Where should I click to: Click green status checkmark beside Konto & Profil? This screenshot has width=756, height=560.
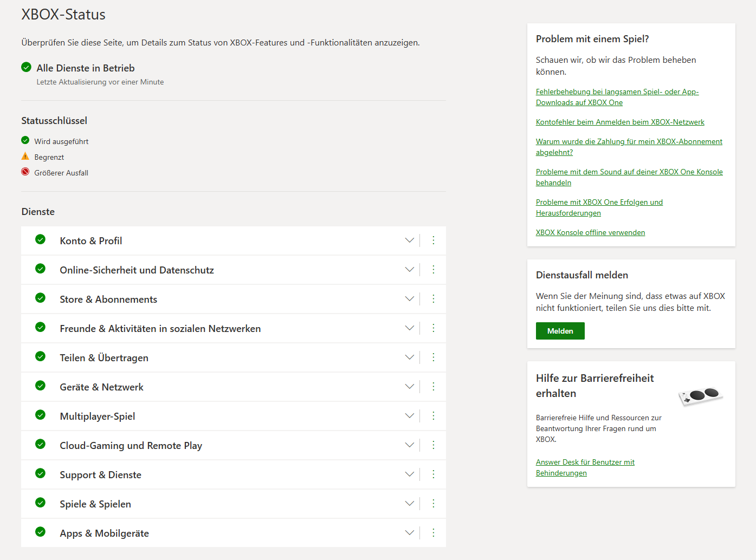(40, 239)
